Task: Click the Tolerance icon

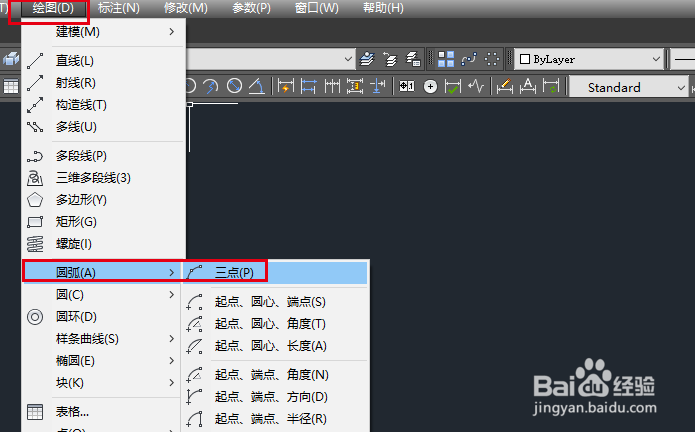Action: pos(406,86)
